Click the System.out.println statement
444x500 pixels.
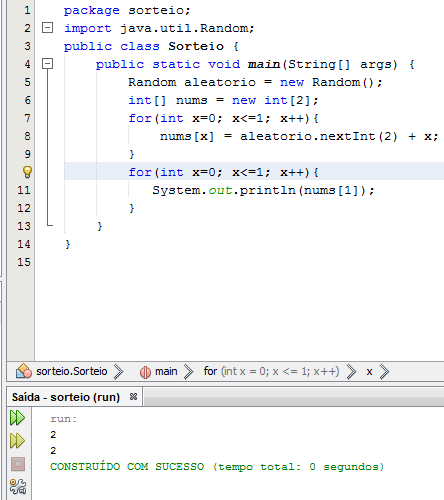pos(263,190)
